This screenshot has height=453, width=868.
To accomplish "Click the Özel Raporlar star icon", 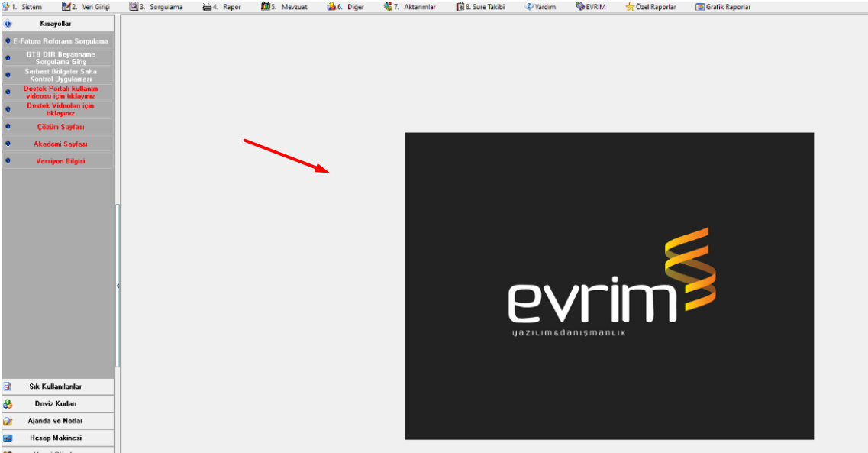I will 630,7.
